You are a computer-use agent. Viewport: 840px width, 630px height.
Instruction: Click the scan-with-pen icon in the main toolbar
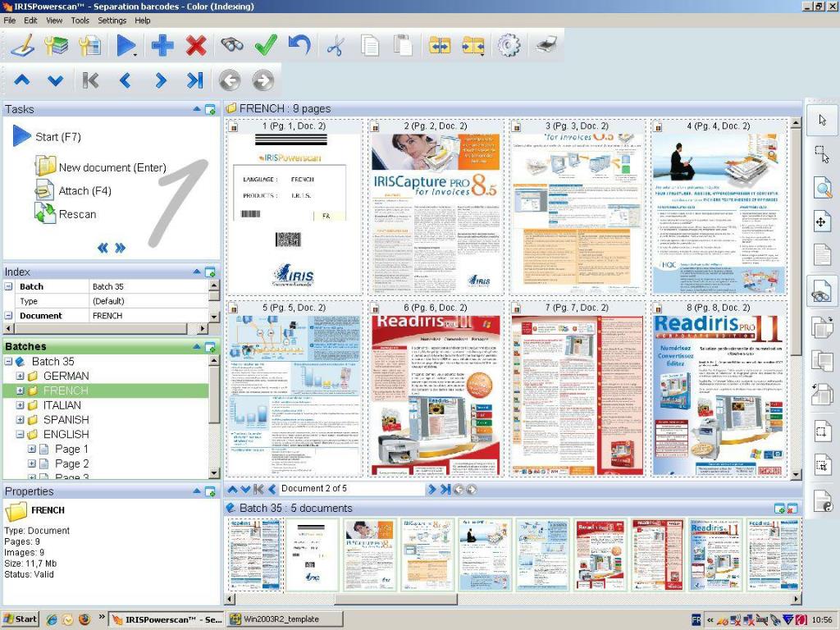(x=22, y=46)
